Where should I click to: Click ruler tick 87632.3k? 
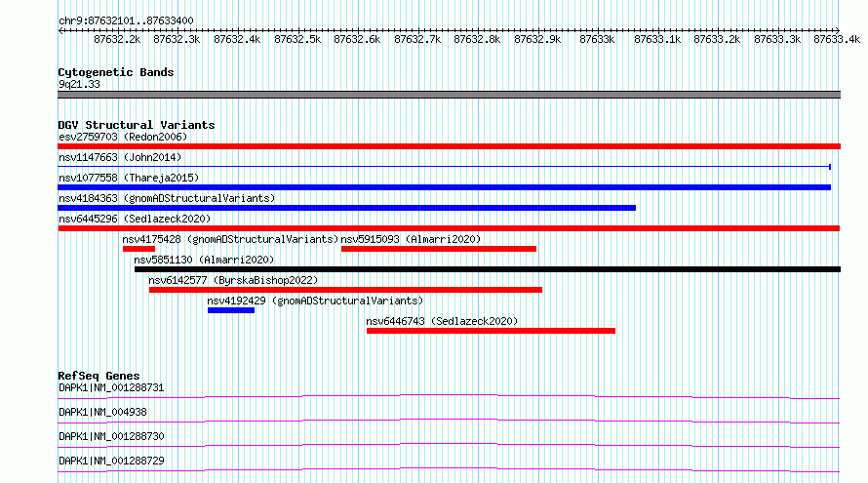coord(177,39)
